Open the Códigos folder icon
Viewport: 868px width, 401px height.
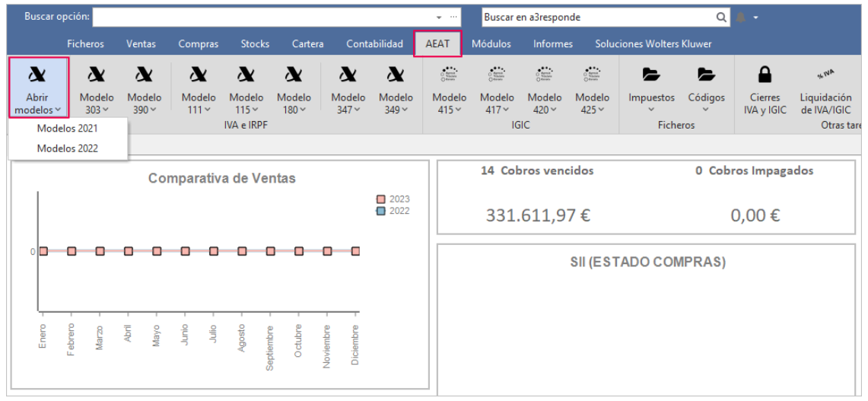click(706, 75)
